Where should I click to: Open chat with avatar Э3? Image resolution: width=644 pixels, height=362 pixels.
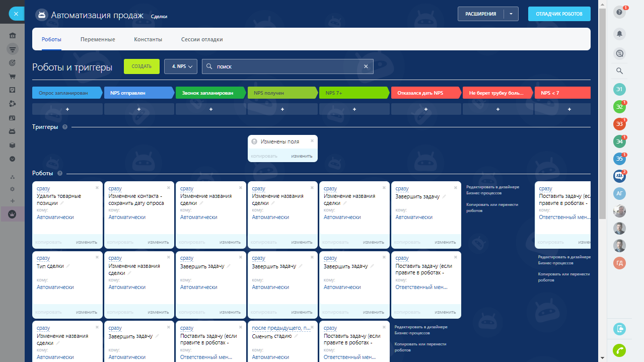(x=620, y=123)
